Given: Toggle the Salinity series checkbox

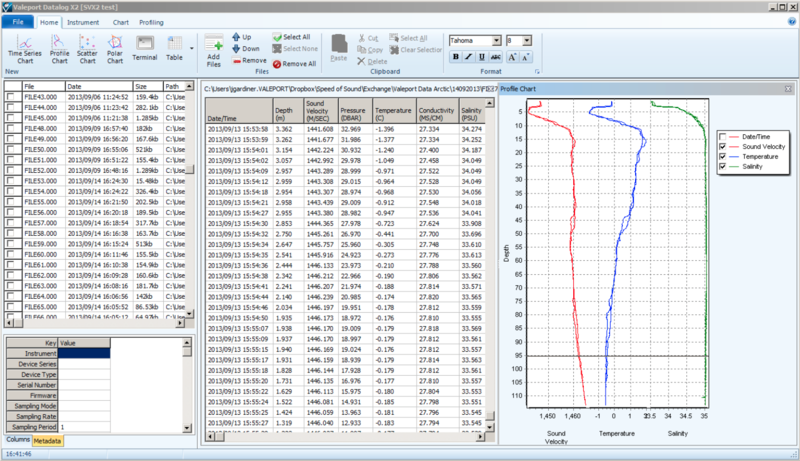Looking at the screenshot, I should click(724, 168).
